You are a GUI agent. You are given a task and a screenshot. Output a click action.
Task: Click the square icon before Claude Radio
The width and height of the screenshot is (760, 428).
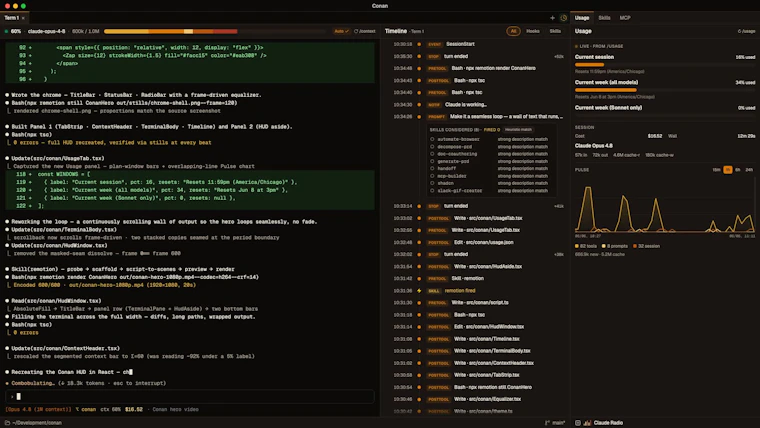pyautogui.click(x=578, y=423)
